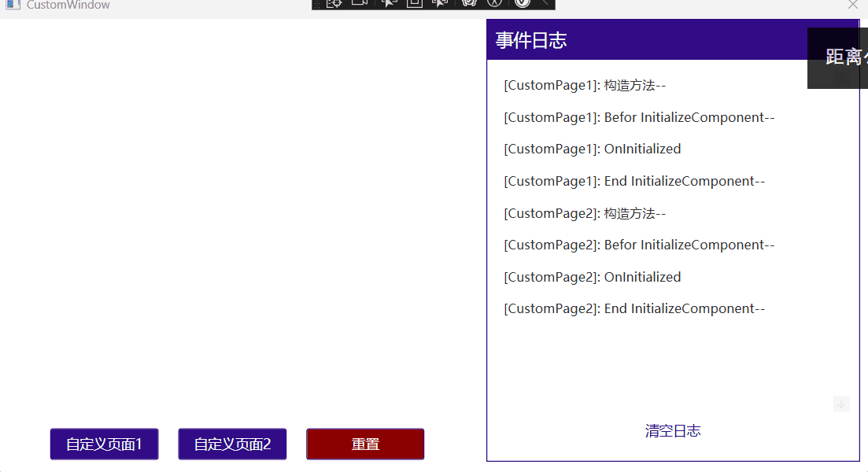Click the checkmark circle icon in debug toolbar
Screen dimensions: 868x472
tap(523, 3)
